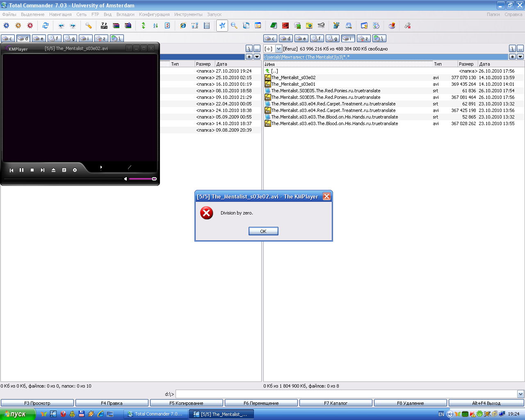Open left panel favorites asterisk button

[x=249, y=57]
